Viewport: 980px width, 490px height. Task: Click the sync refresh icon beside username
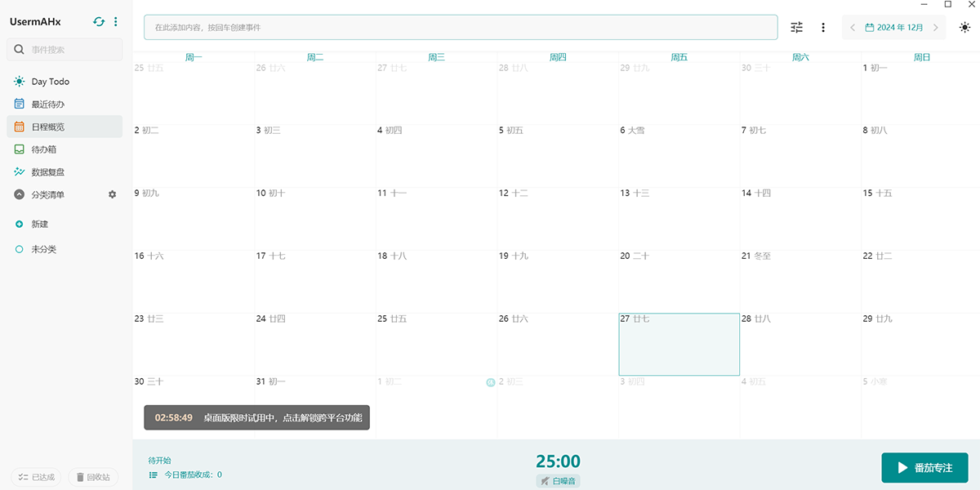tap(99, 22)
